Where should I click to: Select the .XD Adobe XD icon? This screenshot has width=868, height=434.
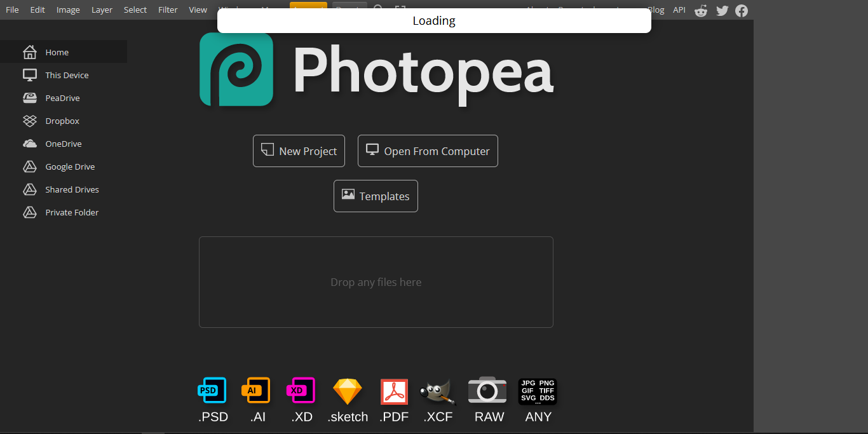click(301, 390)
